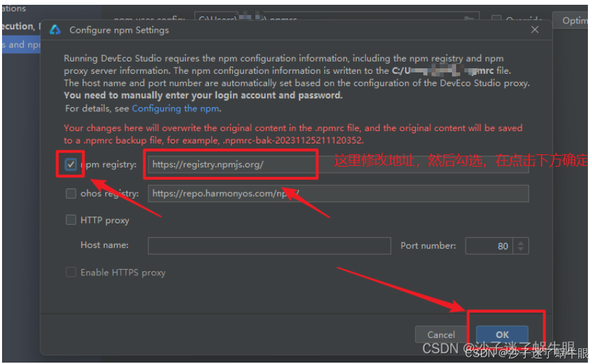Toggle Enable HTTPS proxy checkbox
592x364 pixels.
70,272
